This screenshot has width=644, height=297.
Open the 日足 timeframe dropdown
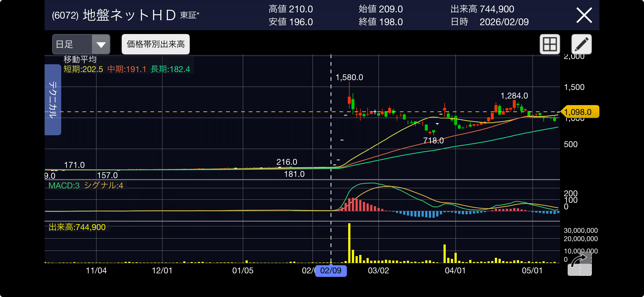pyautogui.click(x=81, y=44)
